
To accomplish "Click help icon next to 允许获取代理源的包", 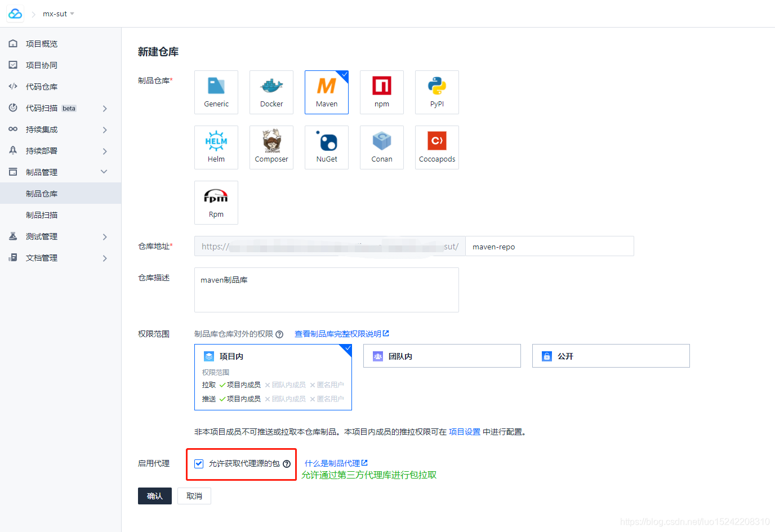I will (x=287, y=464).
